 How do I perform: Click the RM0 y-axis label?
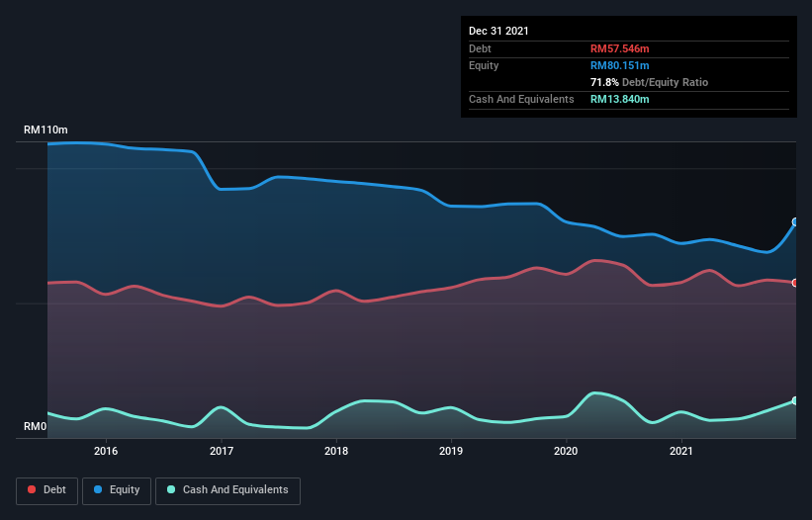[36, 426]
